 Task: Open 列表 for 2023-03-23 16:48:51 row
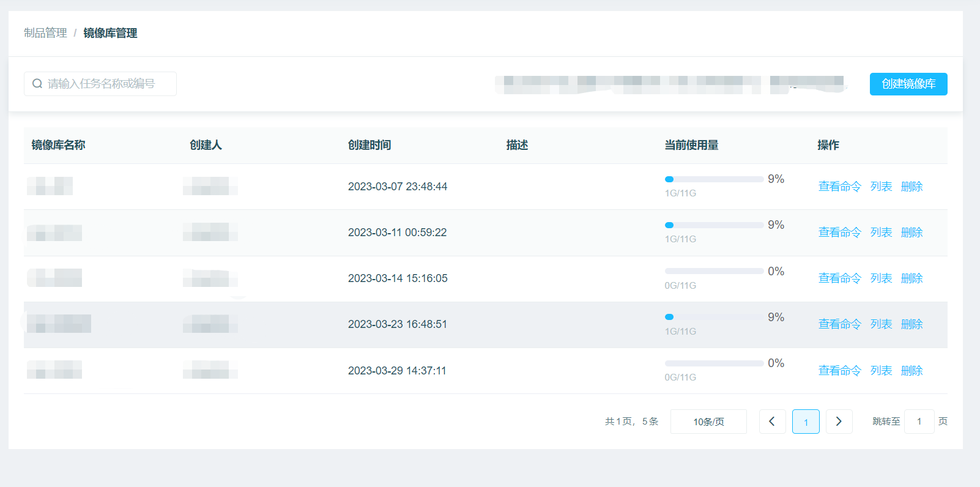pos(881,324)
